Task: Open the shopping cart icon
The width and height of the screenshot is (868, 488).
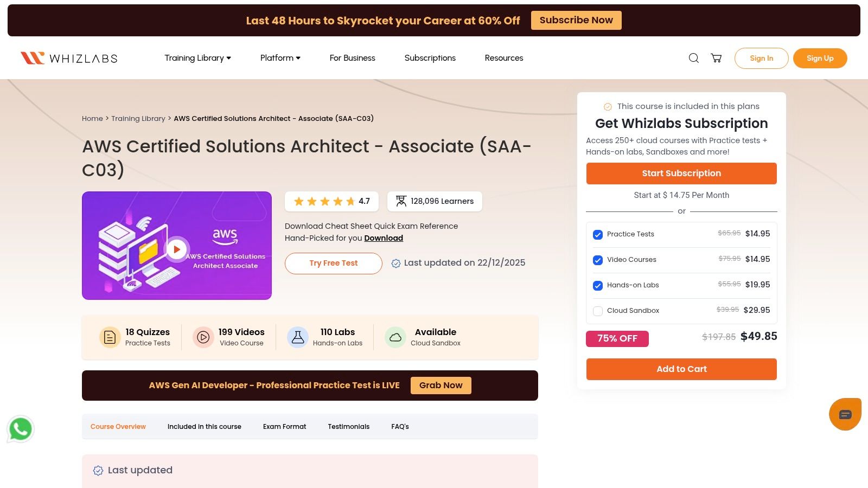Action: (717, 58)
